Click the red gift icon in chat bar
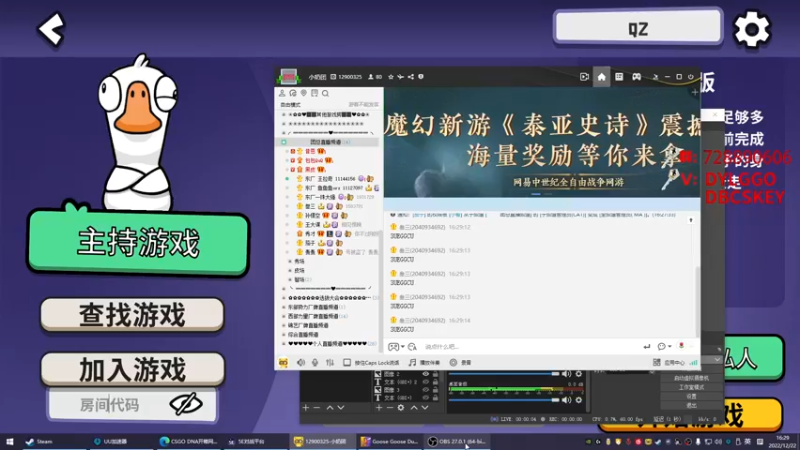Viewport: 800px width, 450px height. (681, 346)
